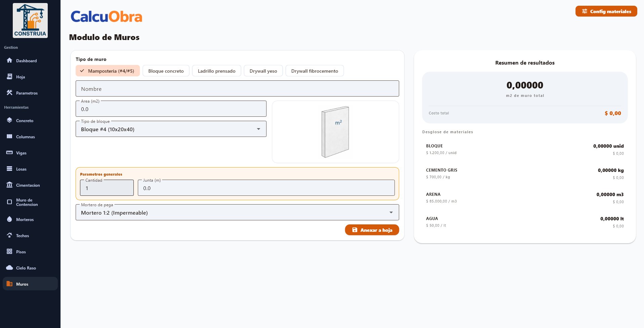Click the Cimentacion building icon
Screen dimensions: 644x328
tap(9, 185)
